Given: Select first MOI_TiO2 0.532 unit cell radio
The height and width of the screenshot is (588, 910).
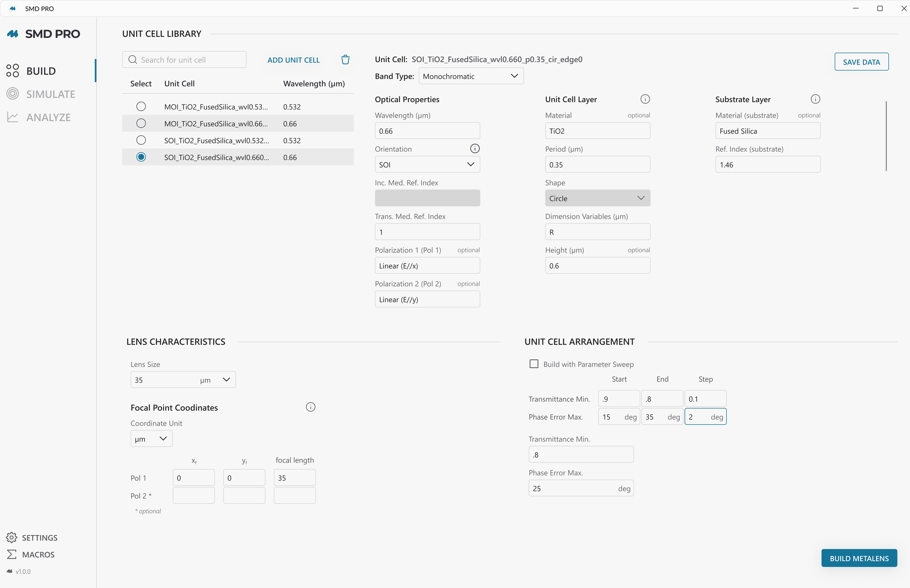Looking at the screenshot, I should point(141,106).
